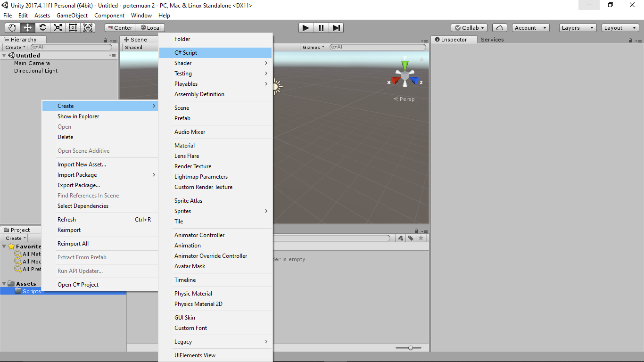The image size is (644, 362).
Task: Open the Collab dropdown
Action: [x=469, y=28]
